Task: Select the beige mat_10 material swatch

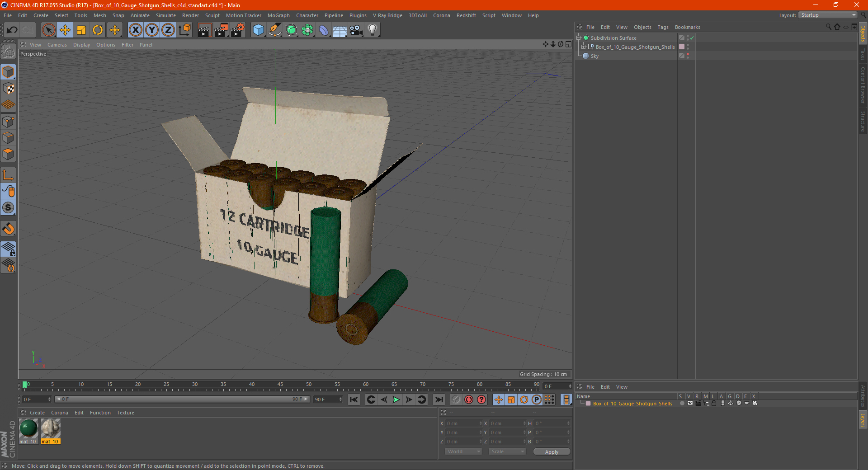Action: click(51, 428)
